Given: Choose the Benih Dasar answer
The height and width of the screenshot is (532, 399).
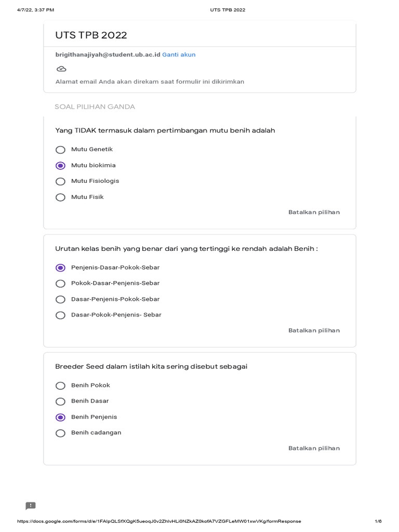Looking at the screenshot, I should coord(61,402).
